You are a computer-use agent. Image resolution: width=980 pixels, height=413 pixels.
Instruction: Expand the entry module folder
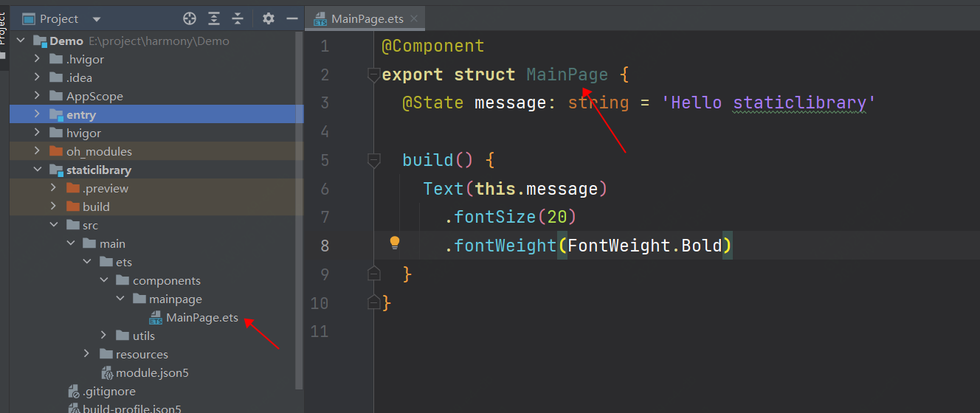37,114
